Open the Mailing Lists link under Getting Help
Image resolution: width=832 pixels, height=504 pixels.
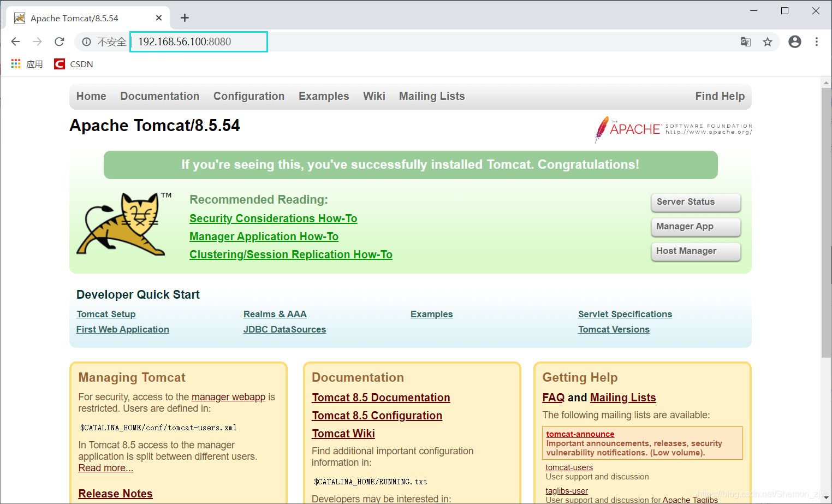(x=623, y=398)
